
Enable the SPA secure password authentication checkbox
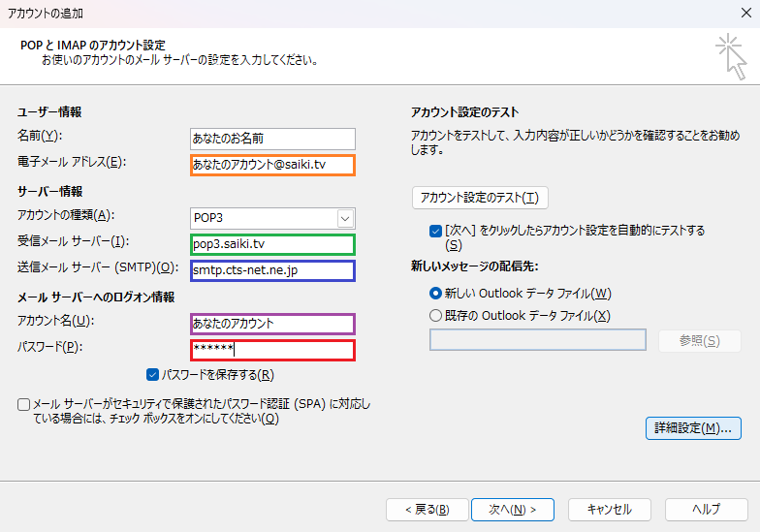pyautogui.click(x=23, y=404)
